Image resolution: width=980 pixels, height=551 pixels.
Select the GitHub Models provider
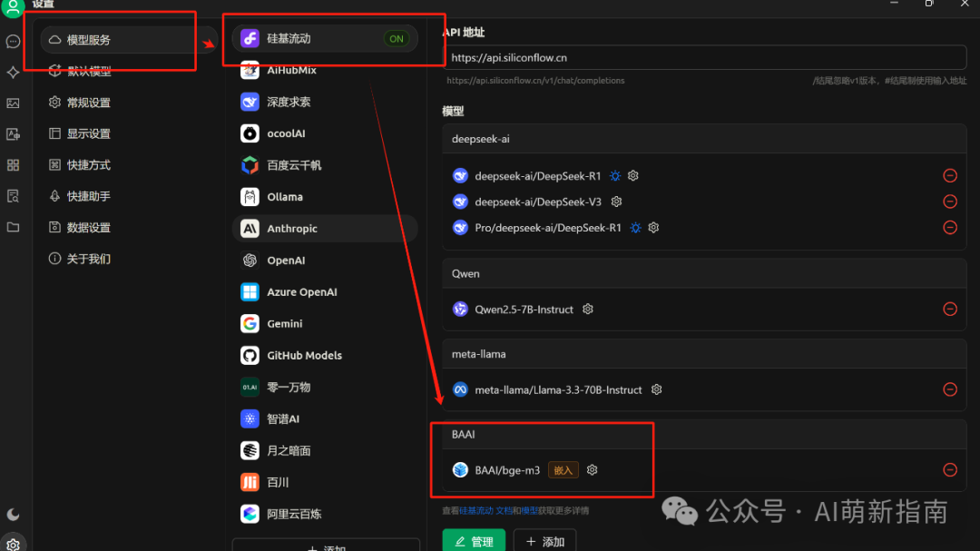coord(325,355)
